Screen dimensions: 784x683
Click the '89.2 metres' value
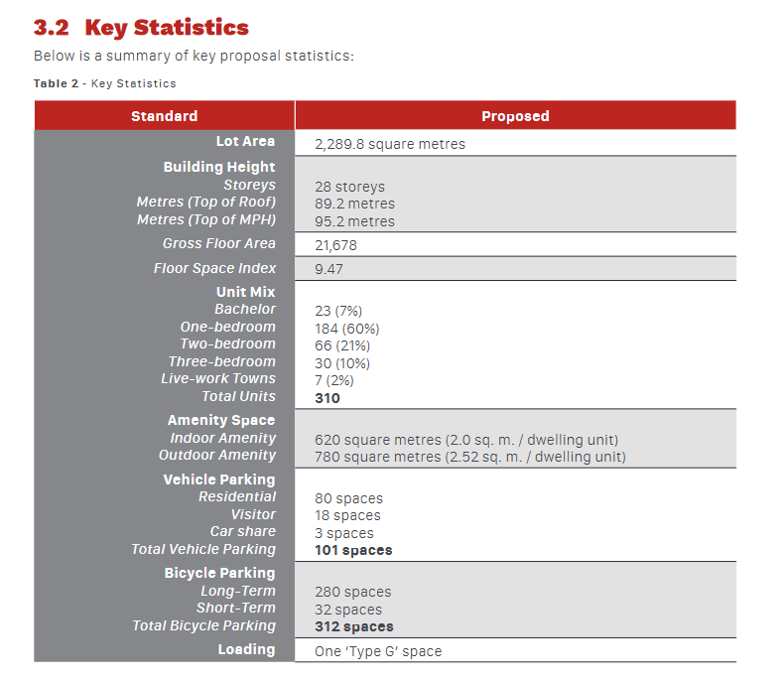[354, 204]
